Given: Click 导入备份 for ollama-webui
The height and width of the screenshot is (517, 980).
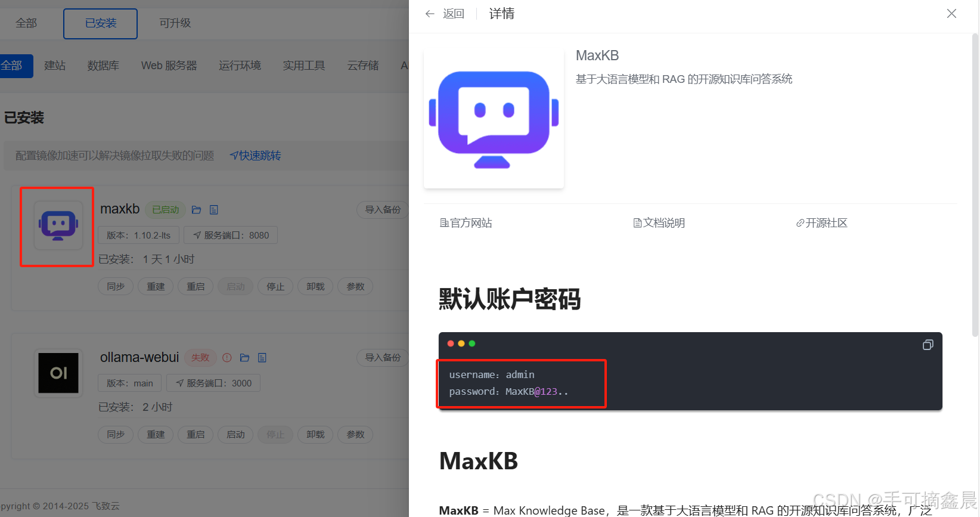Looking at the screenshot, I should coord(383,358).
